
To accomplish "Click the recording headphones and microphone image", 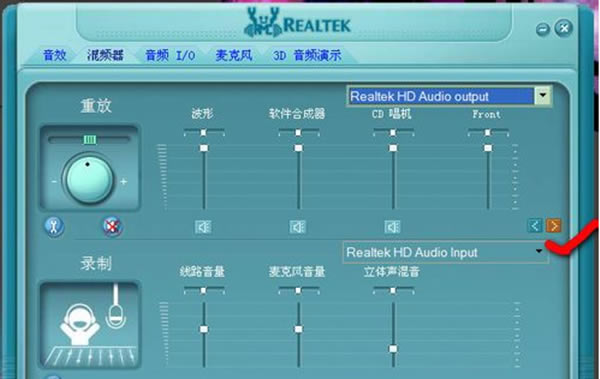I will pos(89,325).
